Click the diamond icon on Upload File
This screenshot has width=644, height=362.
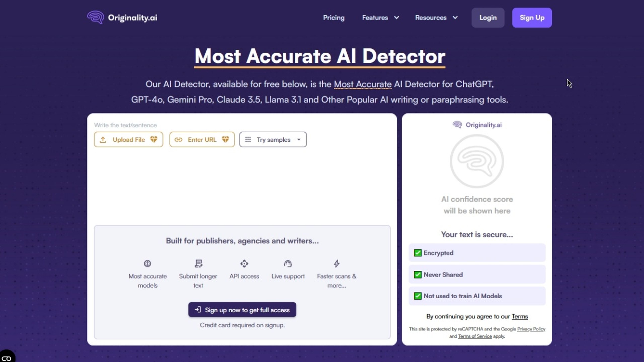154,139
